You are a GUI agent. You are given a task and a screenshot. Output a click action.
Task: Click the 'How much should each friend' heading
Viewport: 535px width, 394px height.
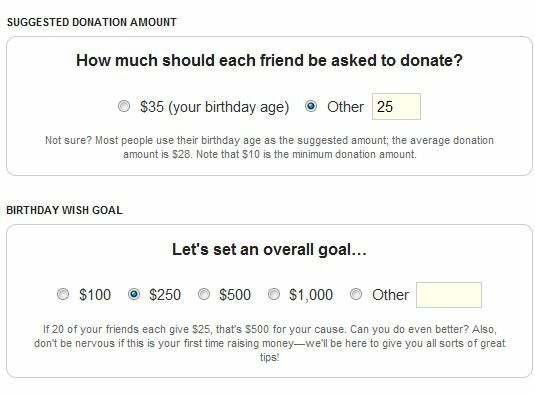pos(269,61)
